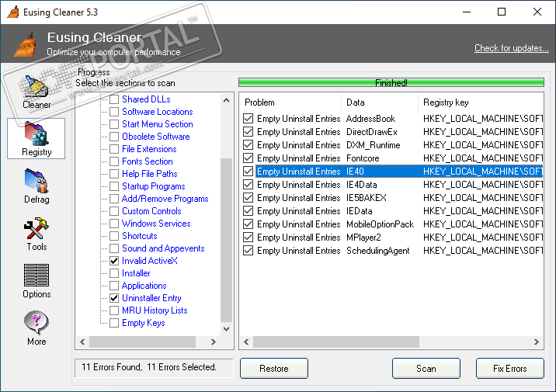556x392 pixels.
Task: Deselect the IE5BAKEX entry checkbox
Action: tap(248, 198)
